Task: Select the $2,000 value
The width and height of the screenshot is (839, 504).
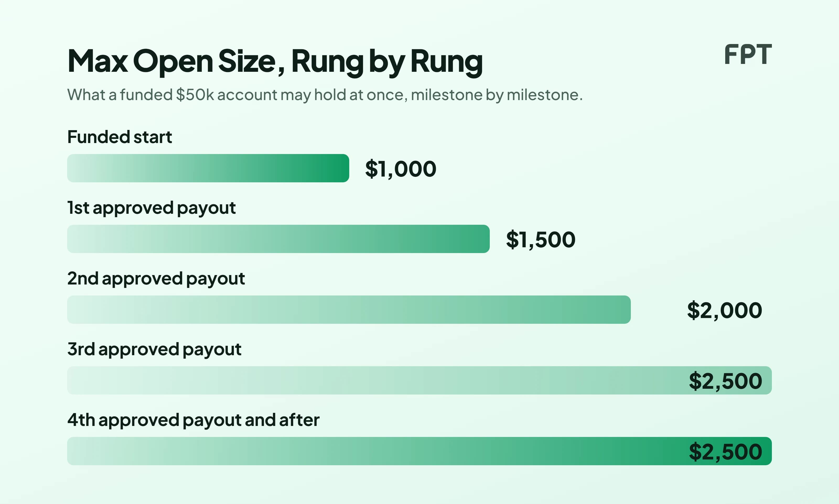Action: [724, 310]
